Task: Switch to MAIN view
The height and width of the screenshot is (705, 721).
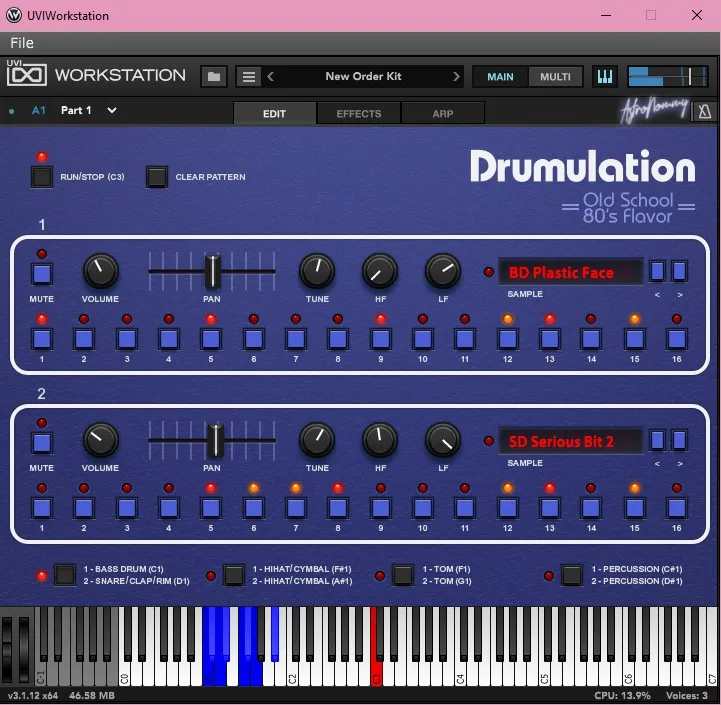Action: (x=500, y=77)
